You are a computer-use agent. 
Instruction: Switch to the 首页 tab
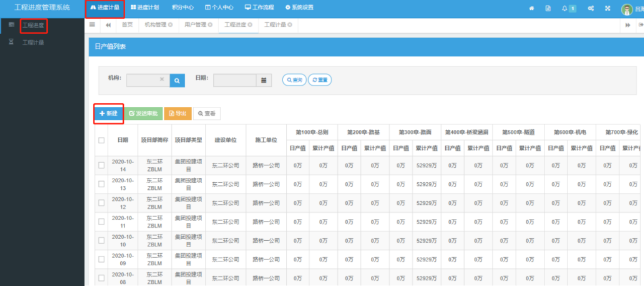click(x=127, y=25)
